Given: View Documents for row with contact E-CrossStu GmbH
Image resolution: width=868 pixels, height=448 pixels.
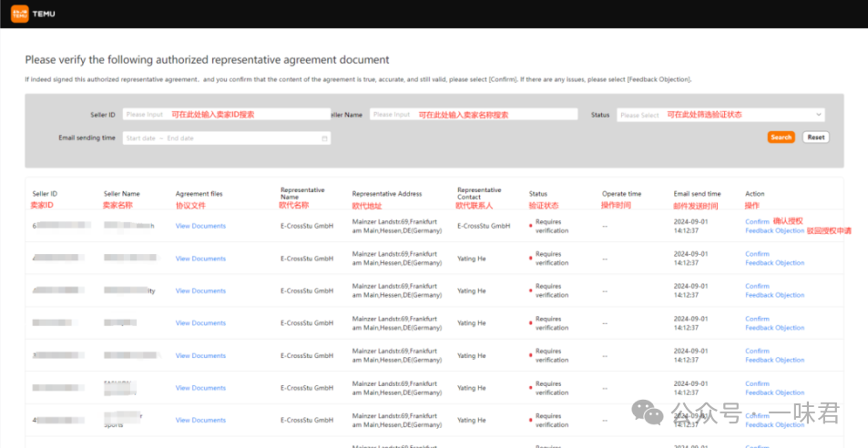Looking at the screenshot, I should pyautogui.click(x=200, y=226).
